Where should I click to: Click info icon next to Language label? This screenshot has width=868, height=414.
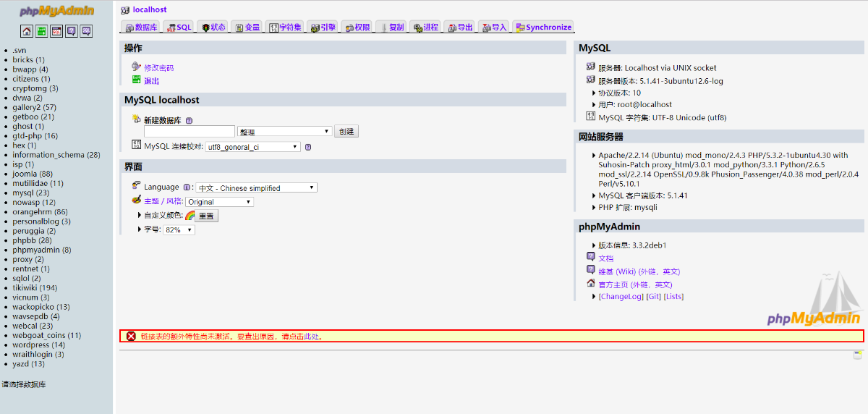(186, 187)
